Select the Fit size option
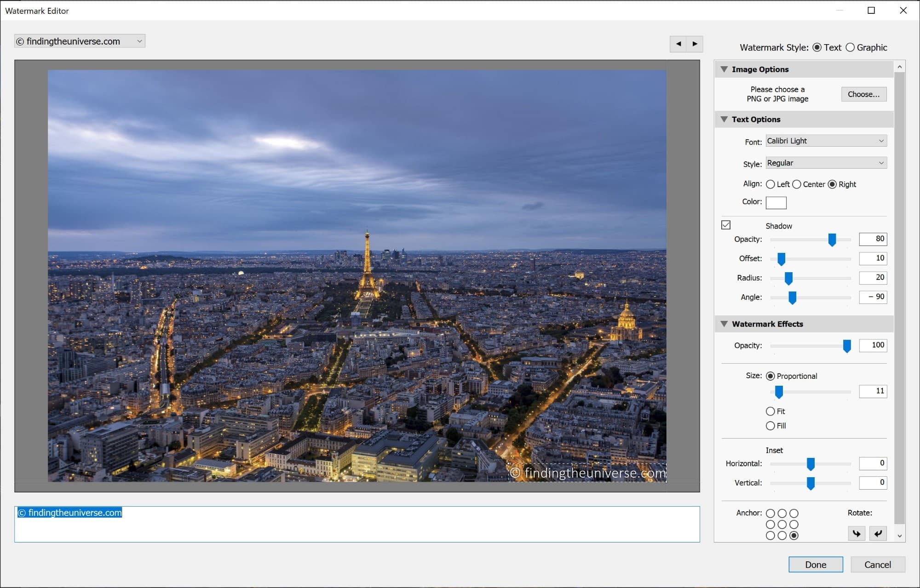 [770, 411]
